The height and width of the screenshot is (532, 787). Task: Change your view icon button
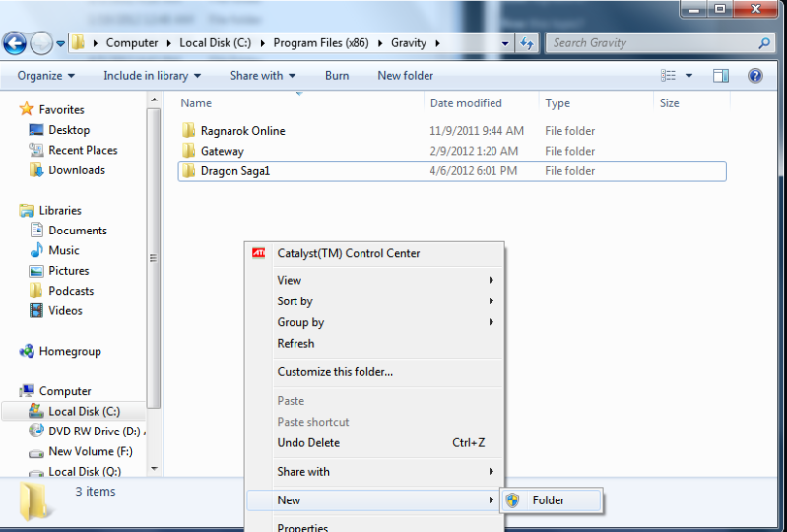668,76
